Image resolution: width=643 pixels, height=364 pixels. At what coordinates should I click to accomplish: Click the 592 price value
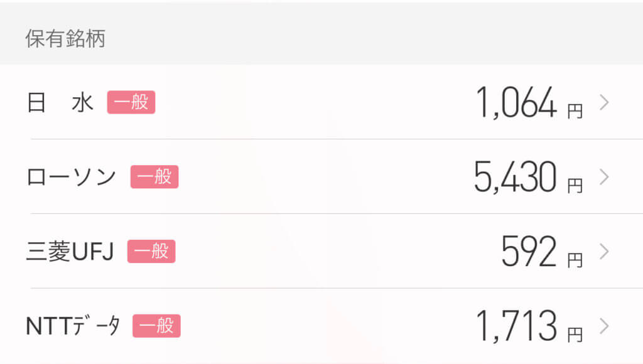click(x=529, y=251)
